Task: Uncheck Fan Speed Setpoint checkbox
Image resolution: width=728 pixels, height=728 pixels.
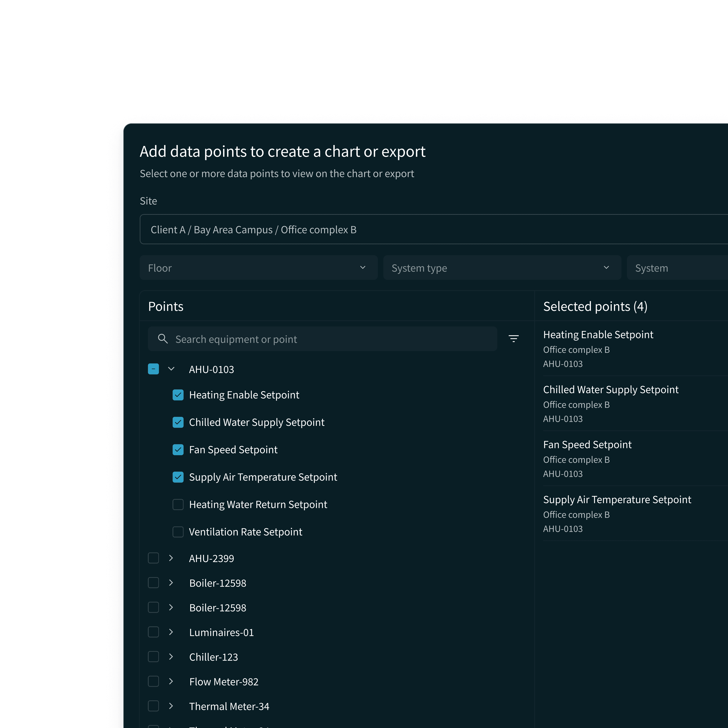Action: [178, 450]
